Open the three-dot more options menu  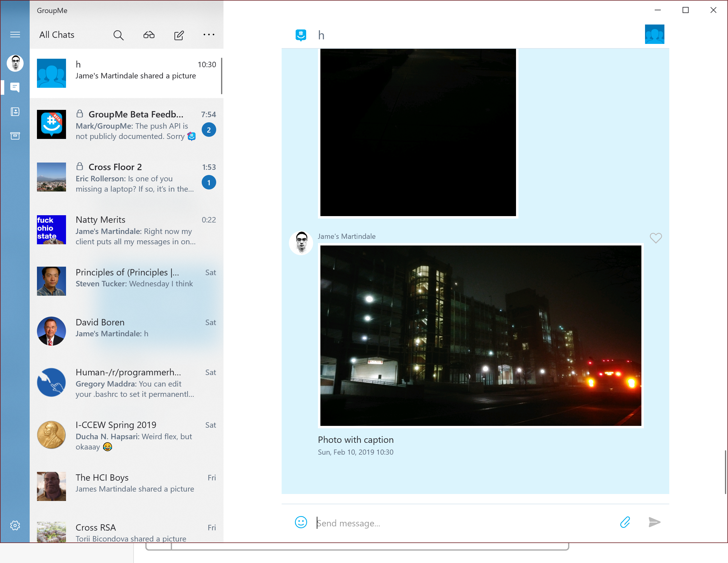point(209,35)
